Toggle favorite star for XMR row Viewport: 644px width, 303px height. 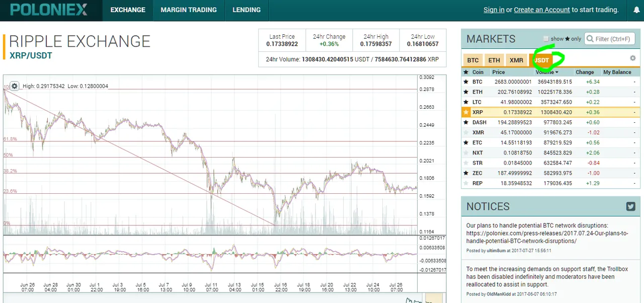[466, 132]
